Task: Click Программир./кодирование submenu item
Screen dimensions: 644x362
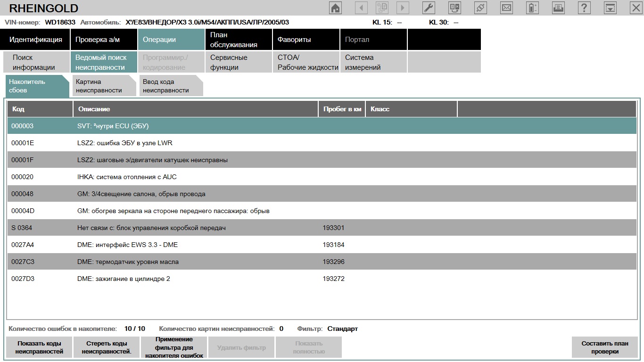Action: coord(171,62)
